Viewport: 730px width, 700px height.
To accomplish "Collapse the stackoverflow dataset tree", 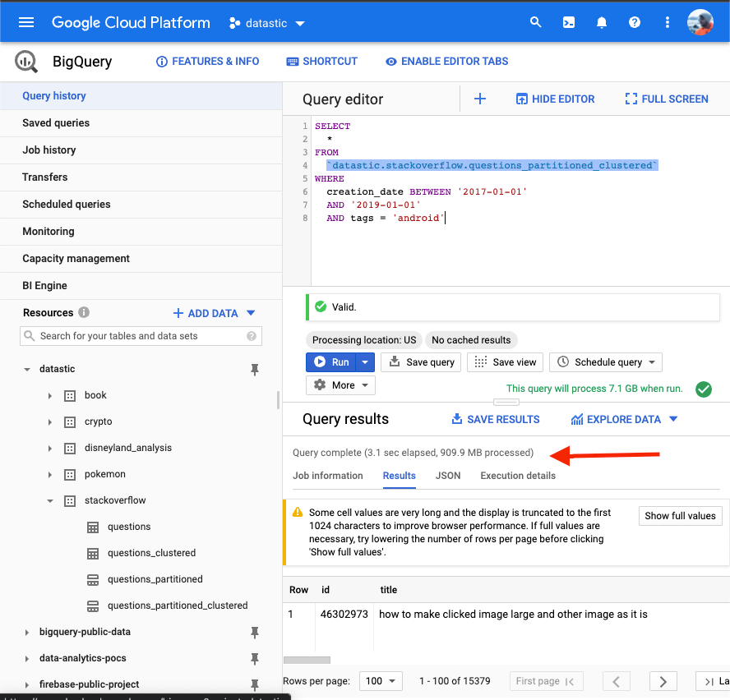I will pos(50,500).
